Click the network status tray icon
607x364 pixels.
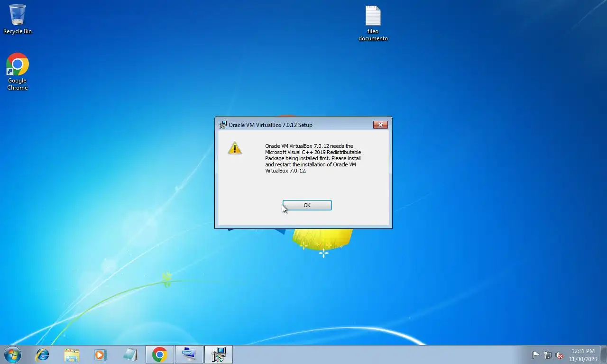(x=548, y=355)
